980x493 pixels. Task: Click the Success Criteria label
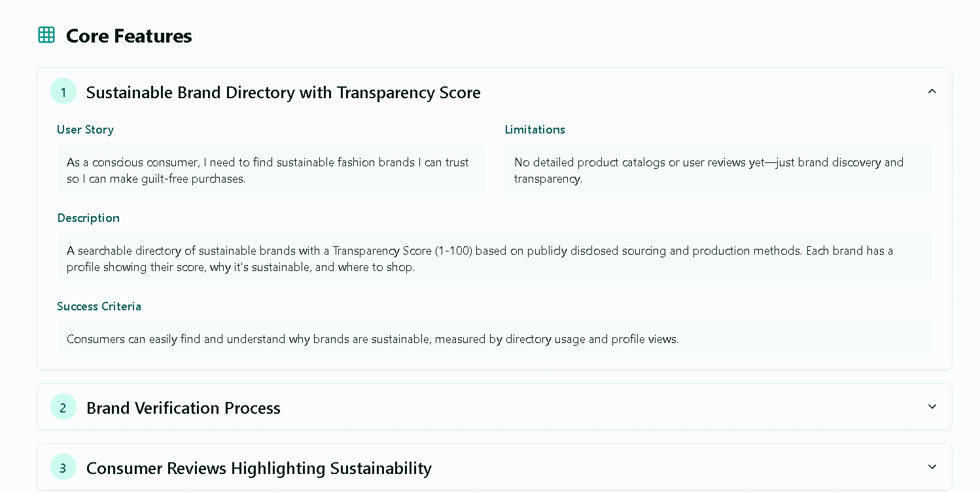point(99,306)
